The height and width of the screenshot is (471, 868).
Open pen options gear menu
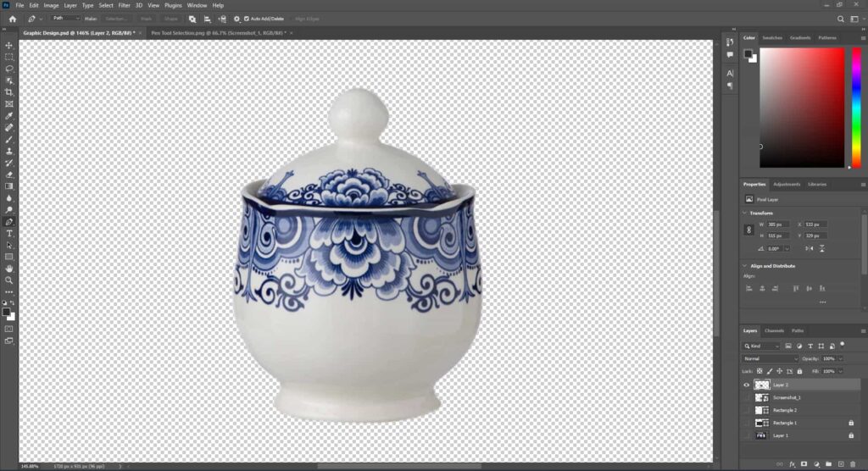point(237,19)
